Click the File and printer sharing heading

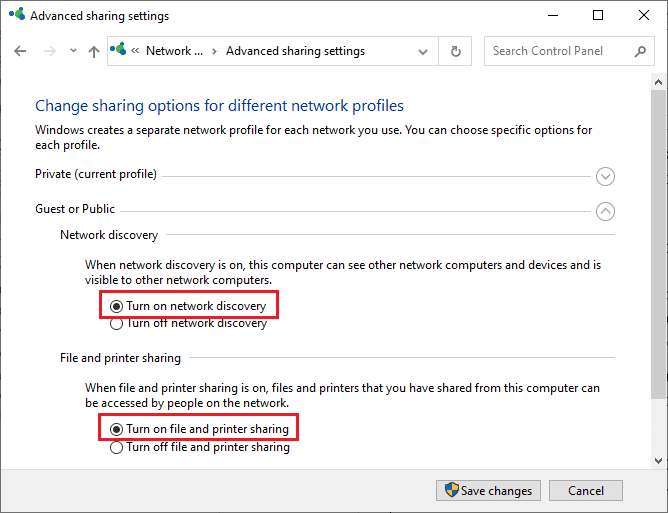pyautogui.click(x=121, y=358)
